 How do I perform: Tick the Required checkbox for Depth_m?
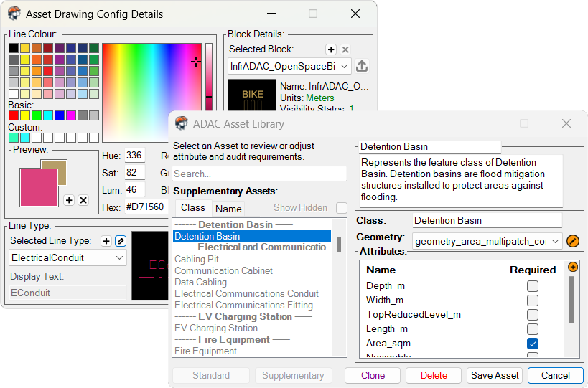pos(532,286)
